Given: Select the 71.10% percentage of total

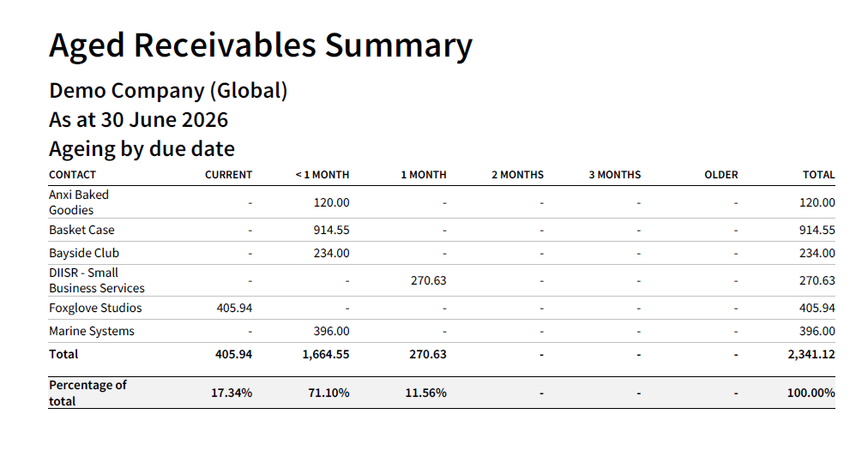Looking at the screenshot, I should click(329, 393).
